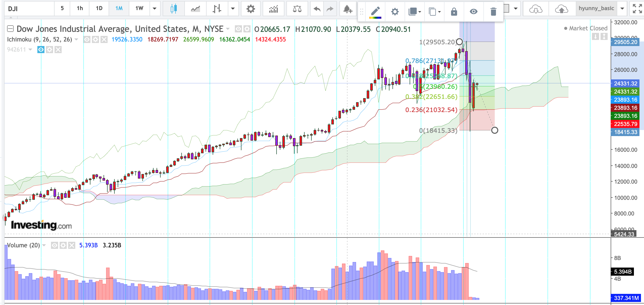The width and height of the screenshot is (644, 305).
Task: Delete the drawing with the trash icon
Action: click(493, 12)
